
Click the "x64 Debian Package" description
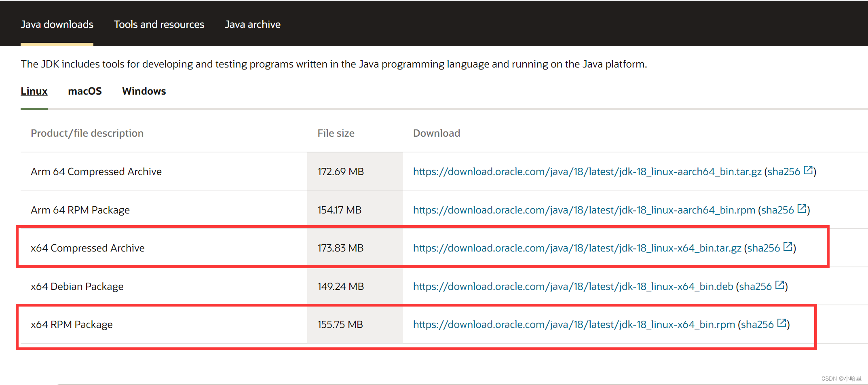77,286
